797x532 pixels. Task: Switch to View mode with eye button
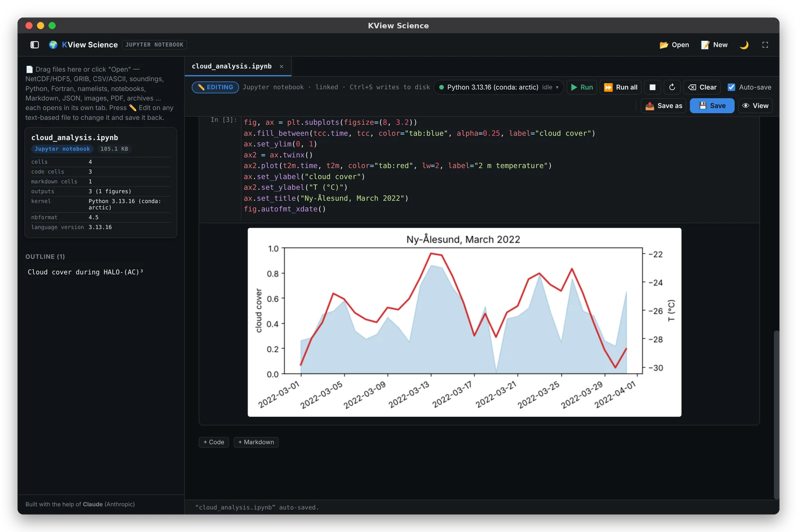755,106
